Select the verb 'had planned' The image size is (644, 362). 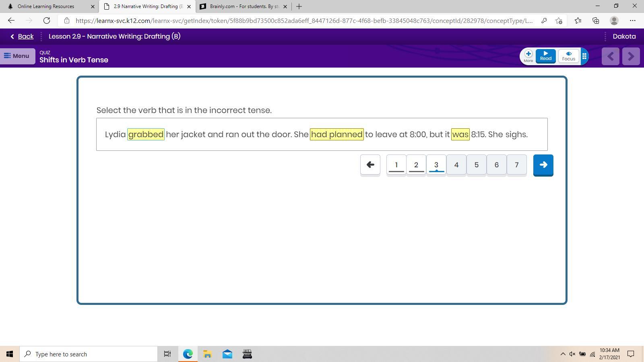[x=336, y=134]
